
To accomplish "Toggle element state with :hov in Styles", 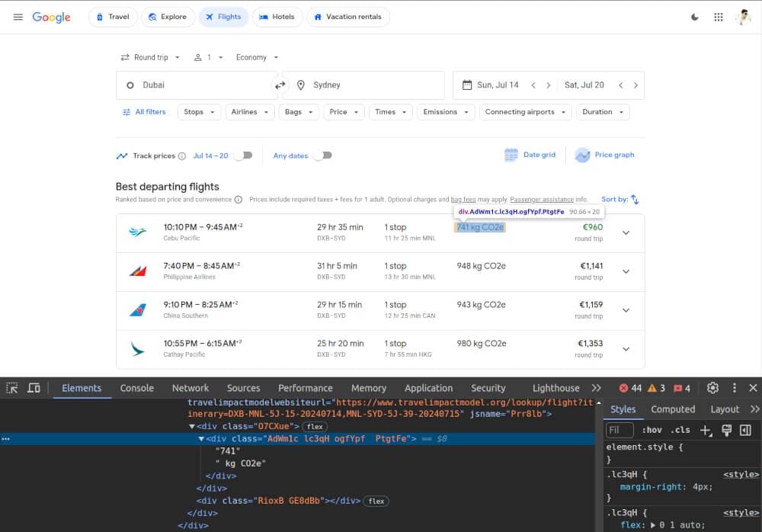I will pyautogui.click(x=653, y=430).
